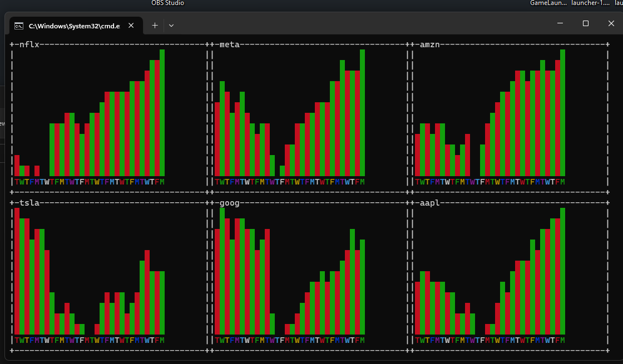Click GameLaun... item behind the terminal
Image resolution: width=623 pixels, height=364 pixels.
548,3
